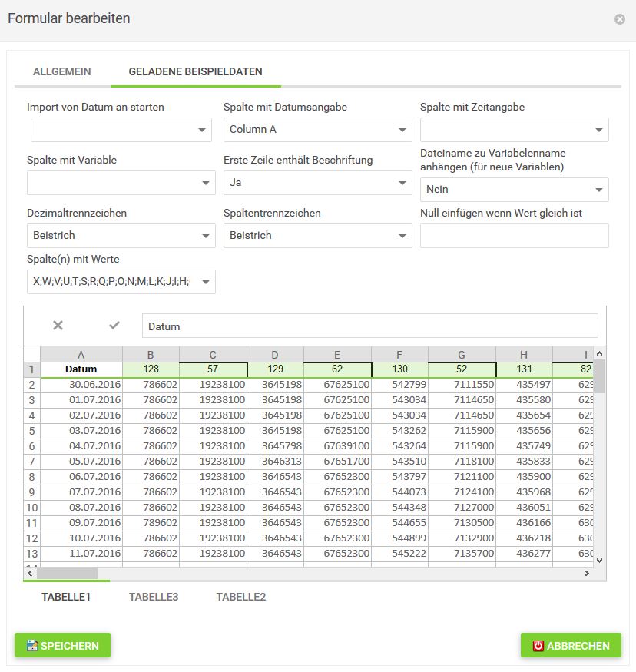Click the floppy disk icon on Speichern

(32, 645)
